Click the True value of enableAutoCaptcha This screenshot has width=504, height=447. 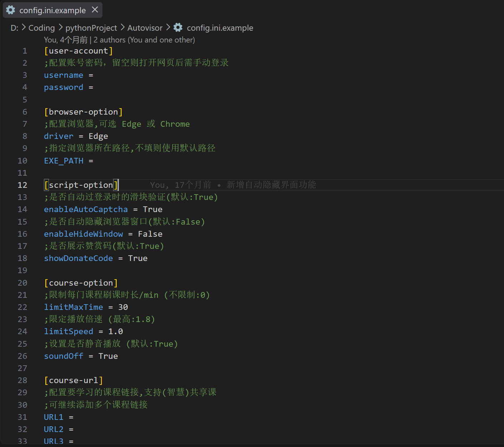coord(153,210)
